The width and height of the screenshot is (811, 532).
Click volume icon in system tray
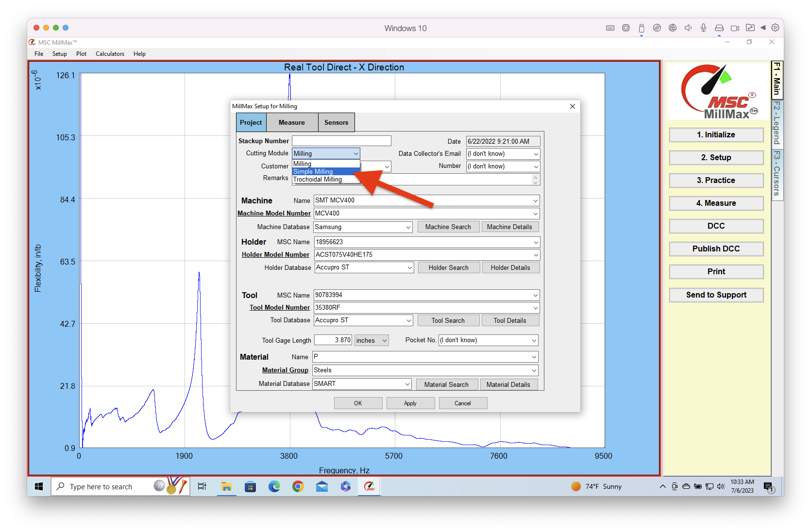[721, 486]
